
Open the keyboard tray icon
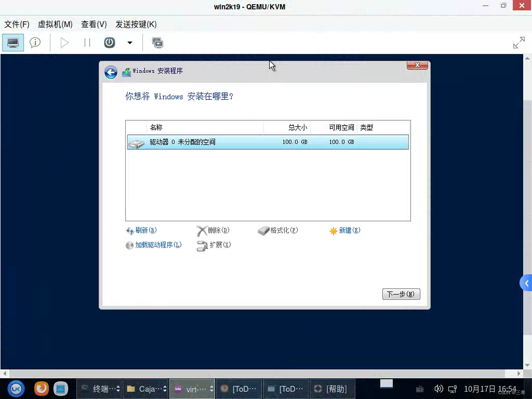coord(419,389)
